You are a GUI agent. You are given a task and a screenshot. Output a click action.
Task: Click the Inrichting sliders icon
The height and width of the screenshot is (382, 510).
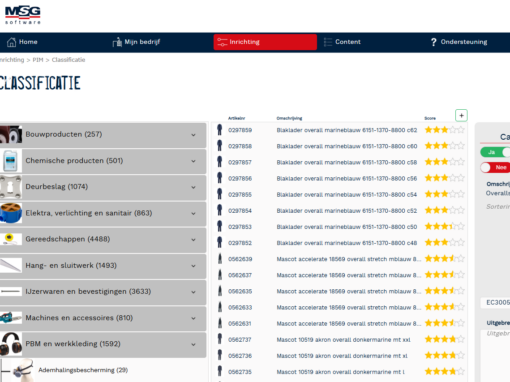pos(222,42)
